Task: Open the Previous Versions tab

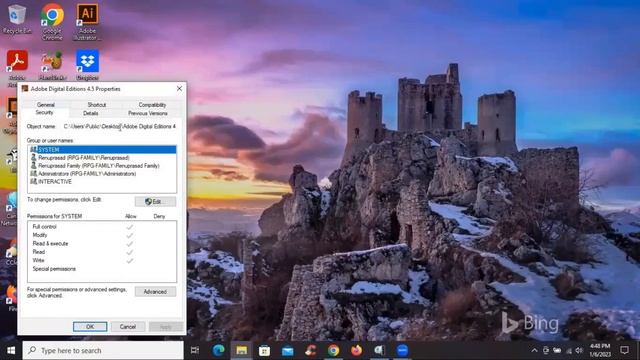Action: [148, 113]
